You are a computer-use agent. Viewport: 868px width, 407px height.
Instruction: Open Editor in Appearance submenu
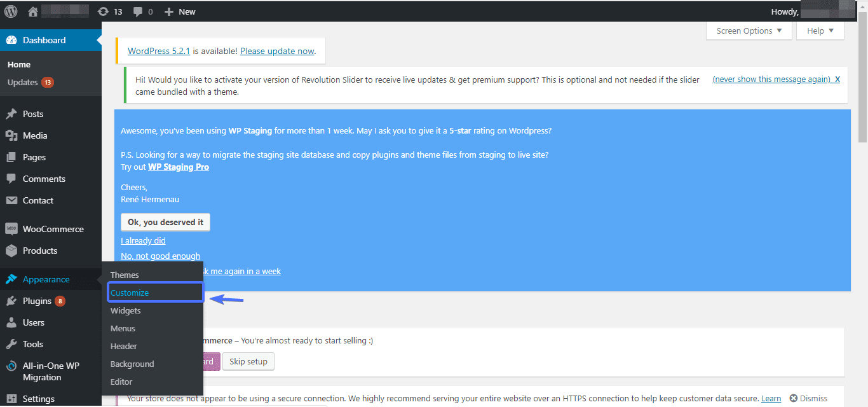121,382
